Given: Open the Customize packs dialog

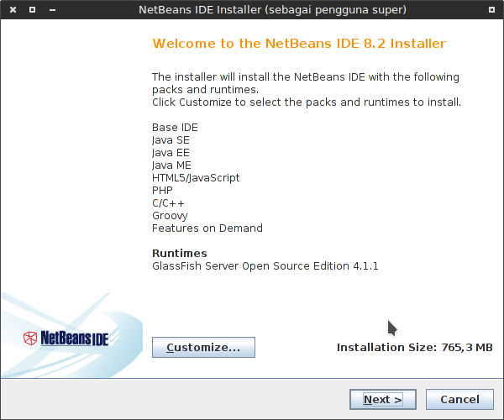Looking at the screenshot, I should point(203,347).
